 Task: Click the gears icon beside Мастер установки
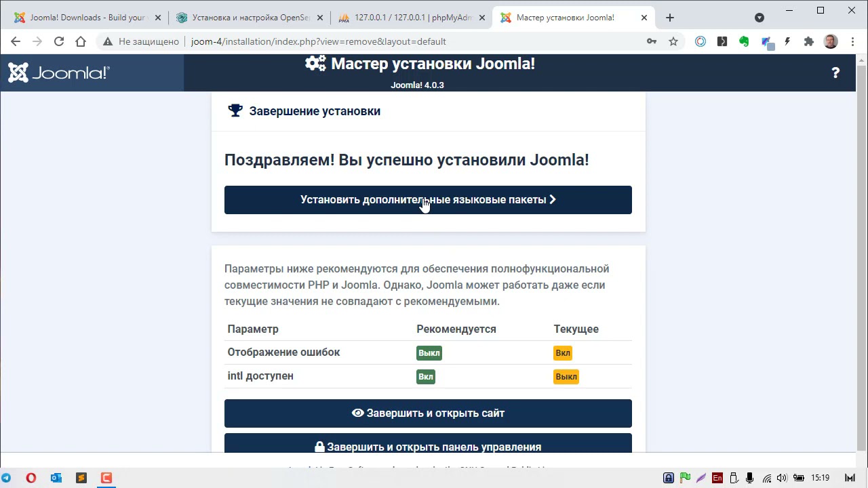pyautogui.click(x=315, y=64)
